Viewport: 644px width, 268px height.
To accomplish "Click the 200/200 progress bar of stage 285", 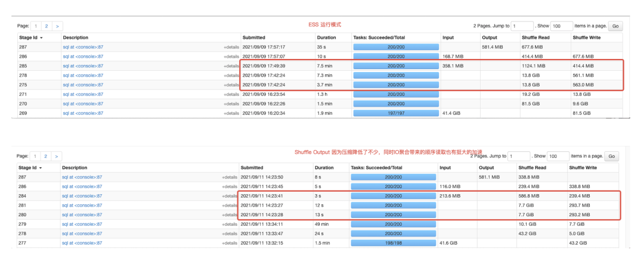I will (396, 66).
